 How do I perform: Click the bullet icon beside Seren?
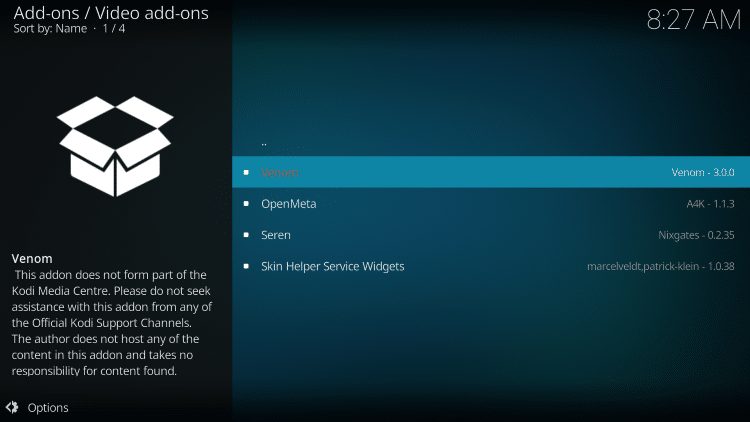246,235
